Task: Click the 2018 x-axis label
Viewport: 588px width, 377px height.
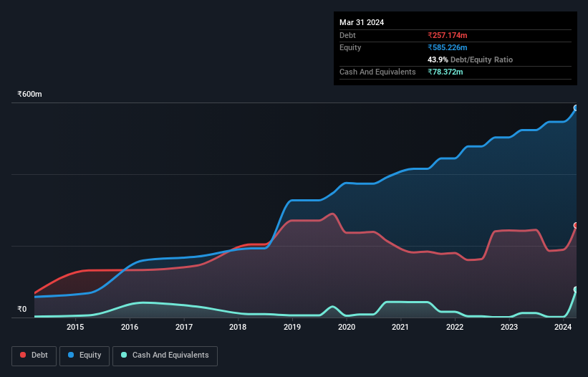Action: (x=238, y=327)
